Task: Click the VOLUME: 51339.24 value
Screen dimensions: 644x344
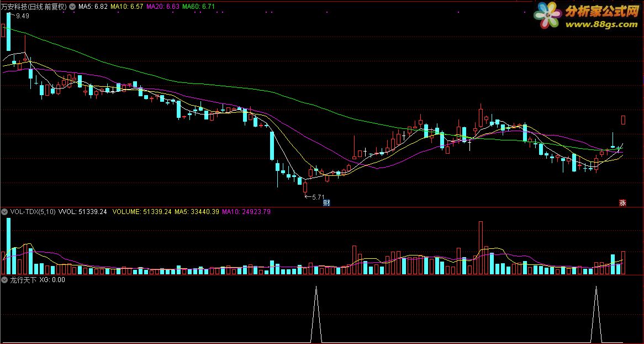Action: point(142,212)
